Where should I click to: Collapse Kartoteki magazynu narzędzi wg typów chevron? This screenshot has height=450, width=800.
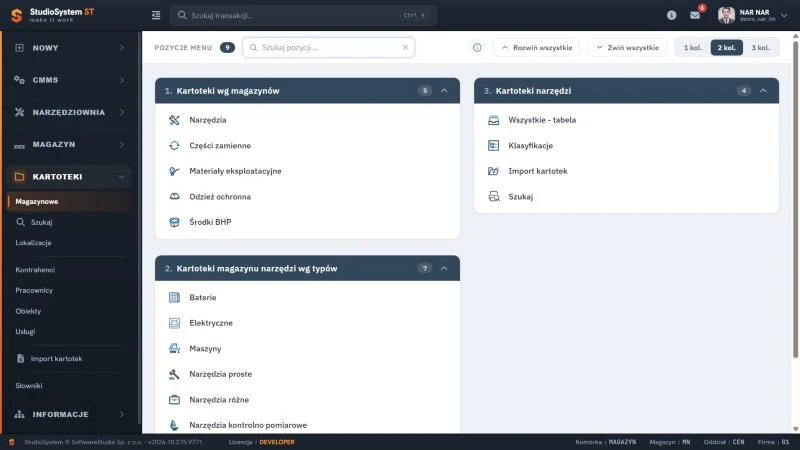[x=444, y=268]
